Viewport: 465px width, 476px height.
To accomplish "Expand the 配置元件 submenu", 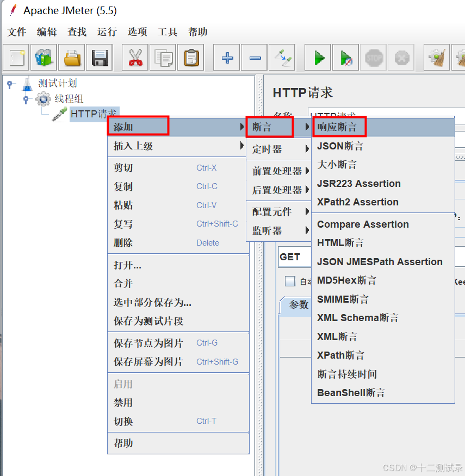I will pyautogui.click(x=278, y=211).
